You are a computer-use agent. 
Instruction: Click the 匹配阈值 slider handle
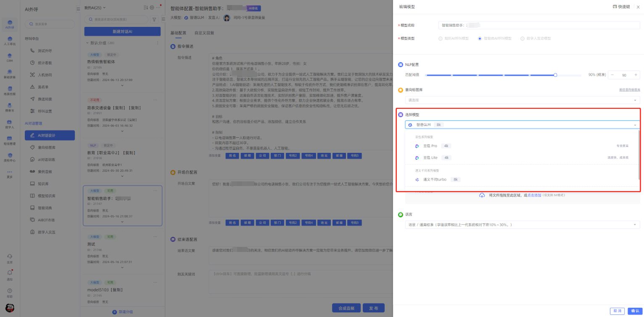(555, 75)
